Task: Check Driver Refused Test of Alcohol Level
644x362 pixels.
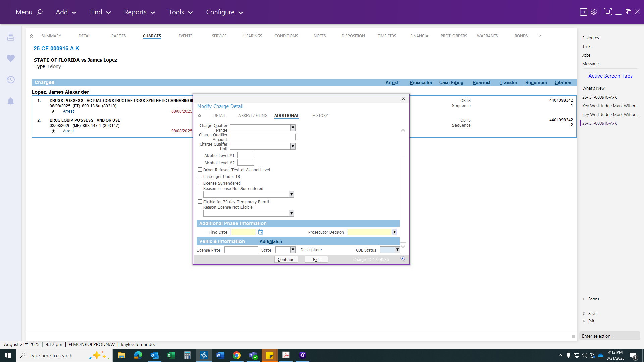Action: coord(200,170)
